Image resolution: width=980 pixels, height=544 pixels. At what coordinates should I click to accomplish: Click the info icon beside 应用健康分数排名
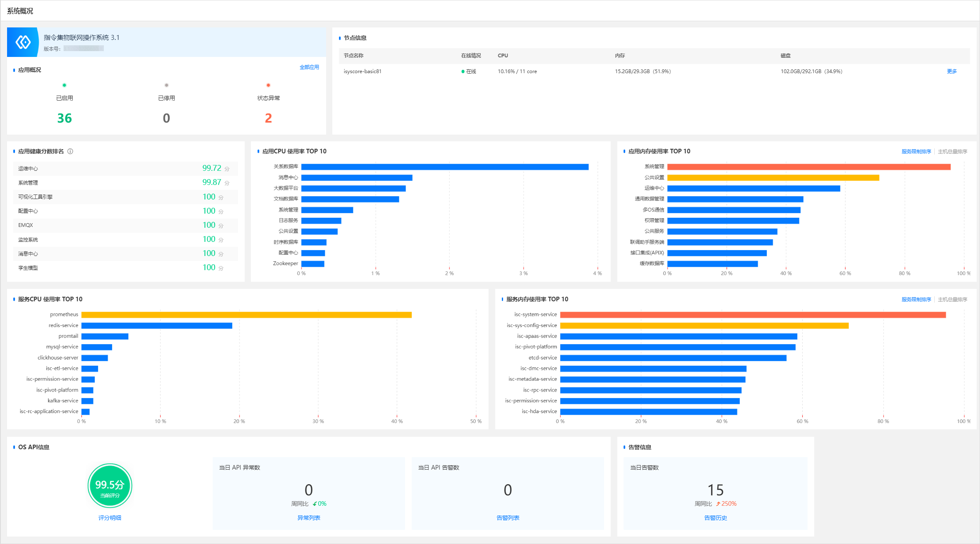point(70,151)
